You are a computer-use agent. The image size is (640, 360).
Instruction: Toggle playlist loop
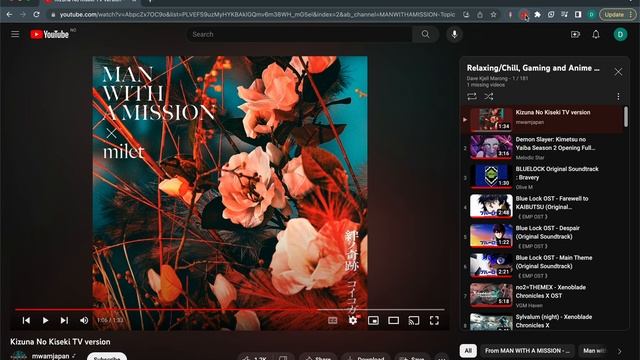click(472, 96)
